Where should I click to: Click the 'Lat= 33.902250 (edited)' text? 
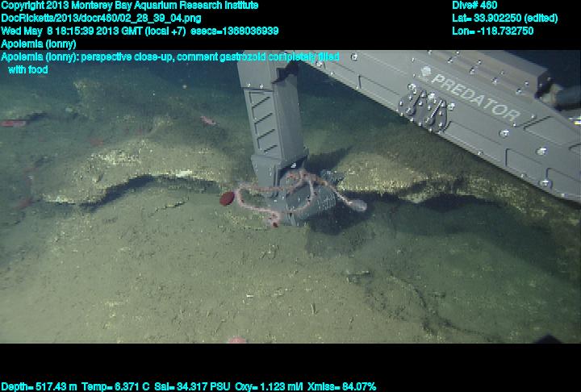tap(504, 19)
